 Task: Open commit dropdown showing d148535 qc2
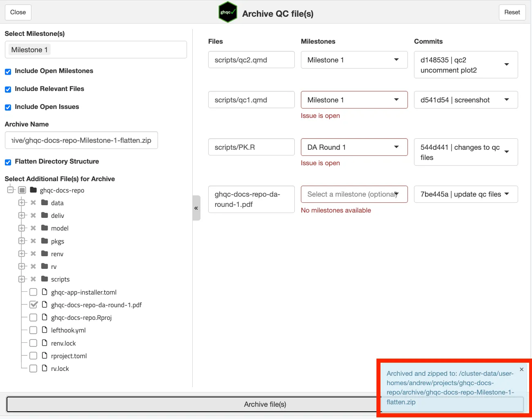click(x=465, y=65)
